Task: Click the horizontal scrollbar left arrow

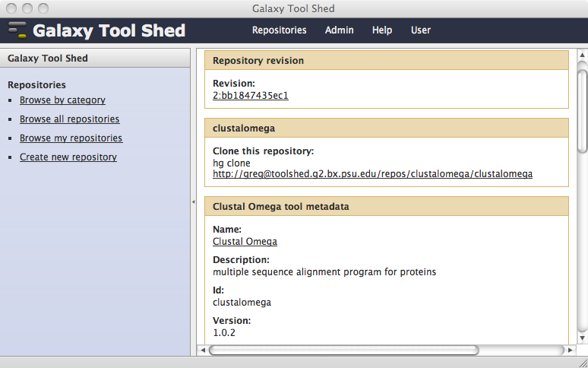Action: [203, 350]
